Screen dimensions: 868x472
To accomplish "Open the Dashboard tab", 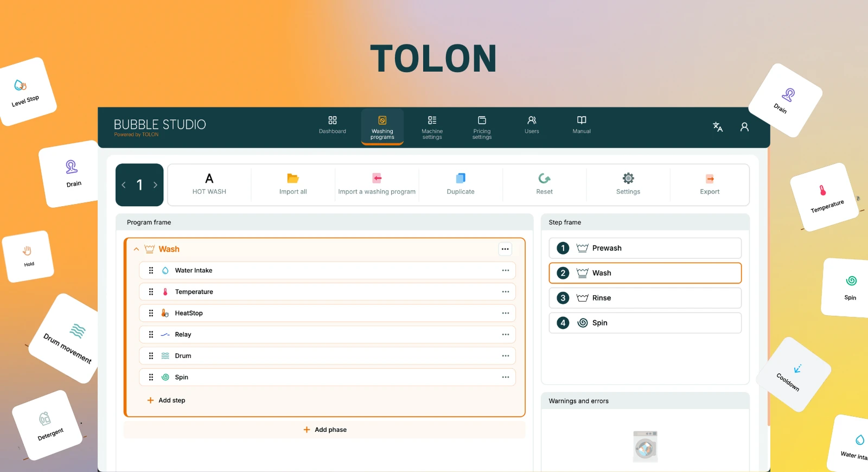I will [x=333, y=125].
